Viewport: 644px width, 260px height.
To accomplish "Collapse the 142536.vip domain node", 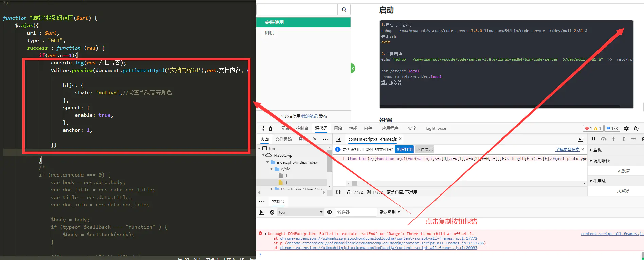I will [263, 155].
